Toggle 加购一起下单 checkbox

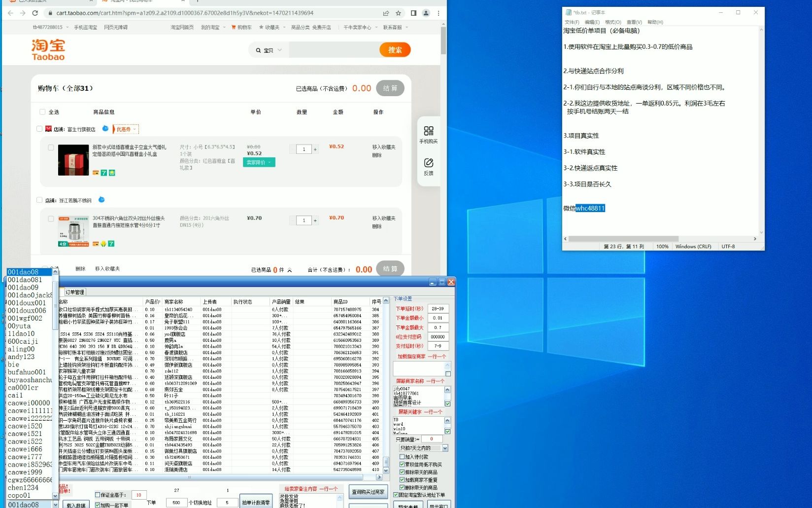(97, 505)
